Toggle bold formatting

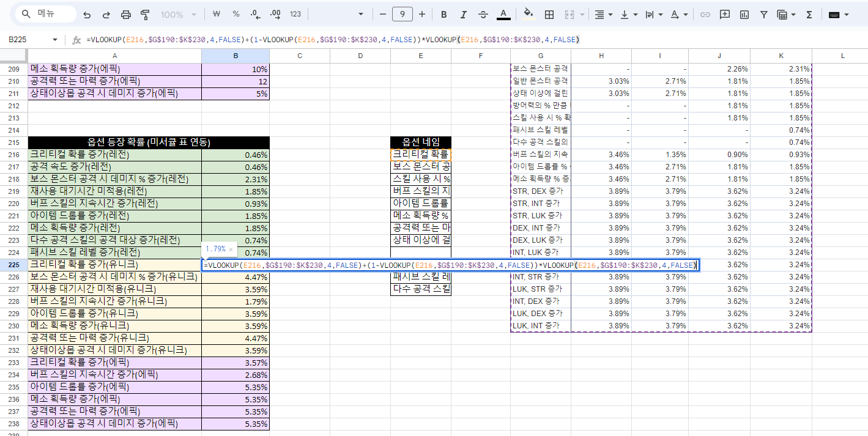coord(444,14)
